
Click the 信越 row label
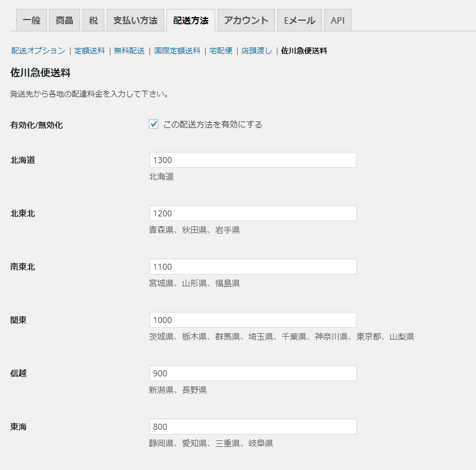tap(18, 373)
